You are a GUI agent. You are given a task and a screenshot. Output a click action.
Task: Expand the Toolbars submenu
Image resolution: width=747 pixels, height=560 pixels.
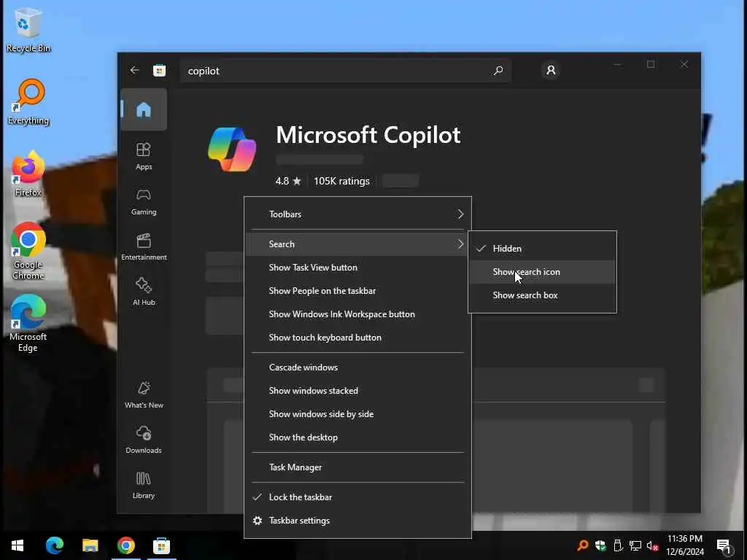point(357,214)
